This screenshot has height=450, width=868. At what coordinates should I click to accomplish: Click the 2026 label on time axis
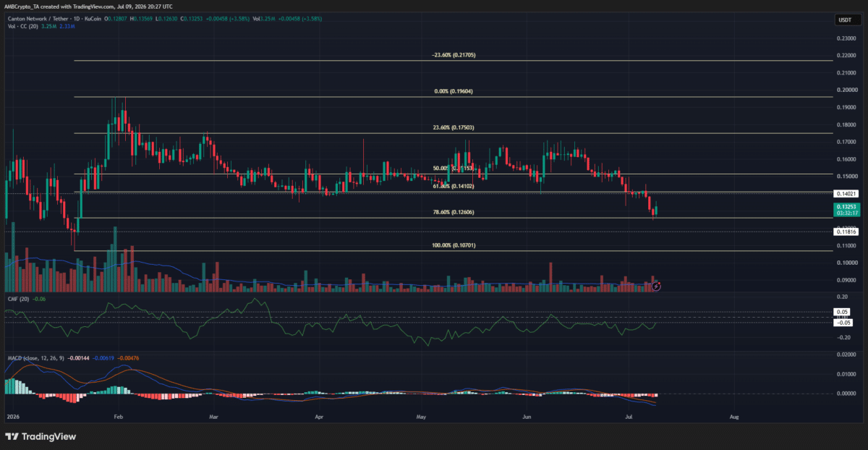pyautogui.click(x=12, y=417)
